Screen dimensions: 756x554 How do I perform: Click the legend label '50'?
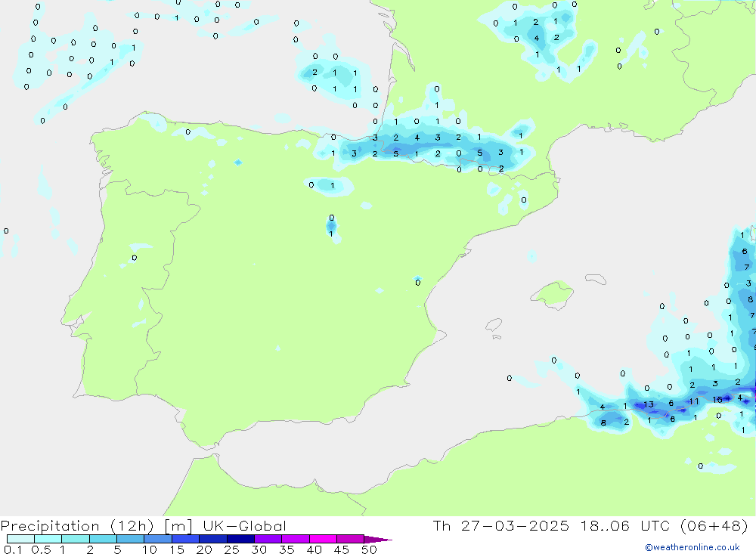(x=369, y=549)
